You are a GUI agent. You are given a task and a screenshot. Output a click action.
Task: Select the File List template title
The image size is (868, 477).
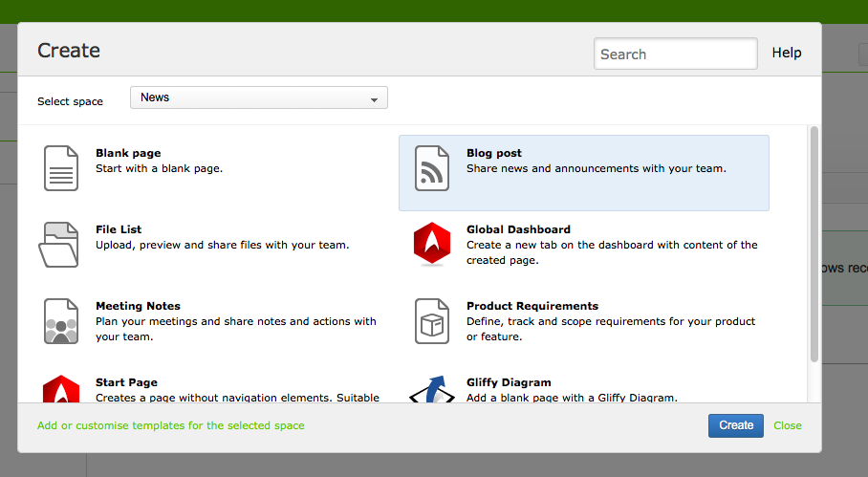(119, 229)
